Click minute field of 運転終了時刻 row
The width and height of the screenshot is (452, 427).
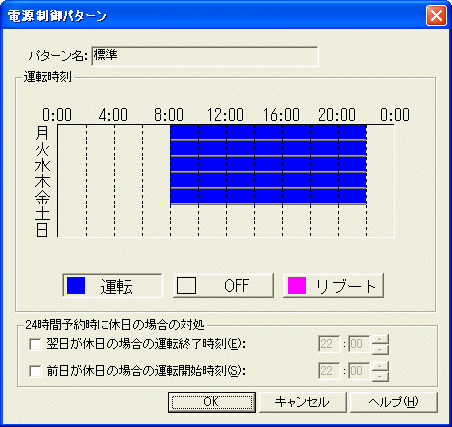click(359, 344)
